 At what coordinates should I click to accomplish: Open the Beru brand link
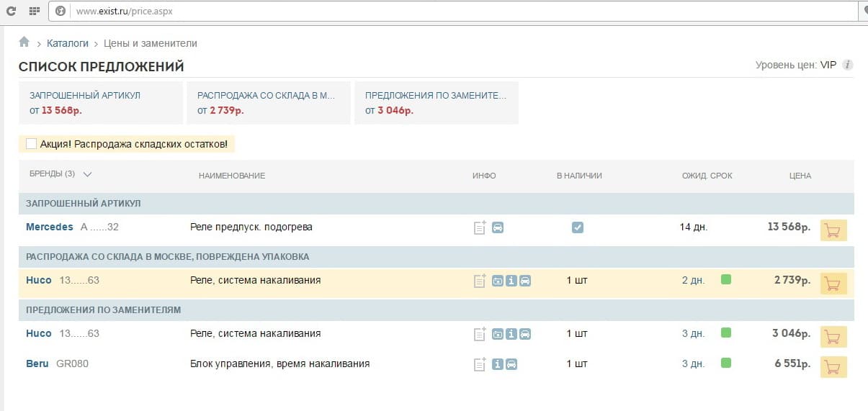(37, 363)
